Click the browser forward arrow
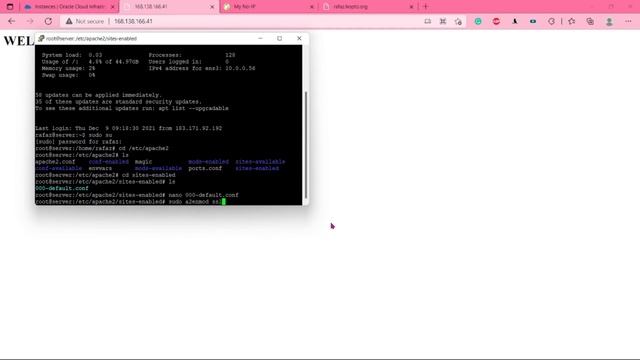640x360 pixels. point(30,21)
